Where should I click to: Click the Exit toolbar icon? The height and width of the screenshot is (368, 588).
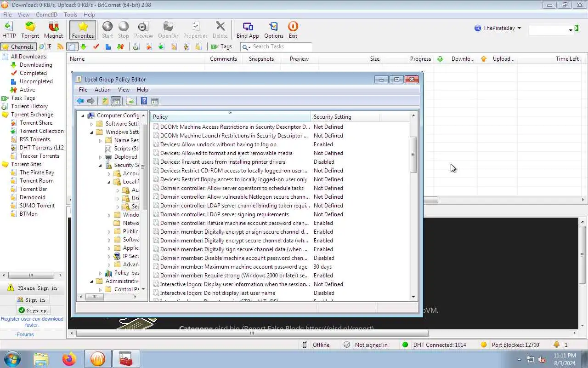click(x=293, y=30)
